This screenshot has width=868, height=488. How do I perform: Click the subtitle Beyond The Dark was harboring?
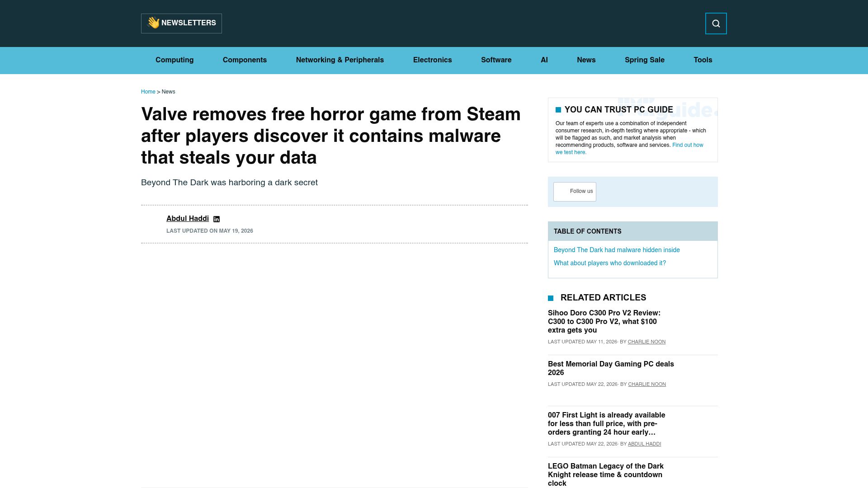coord(229,183)
